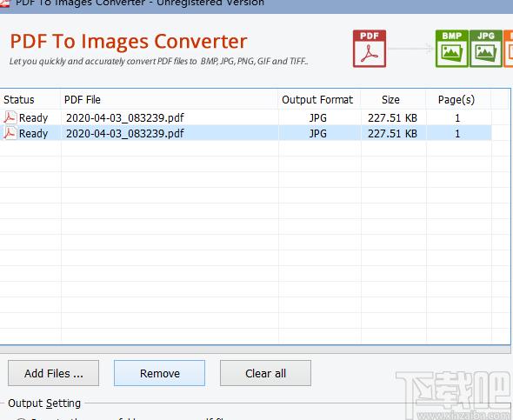Viewport: 513px width, 420px height.
Task: Click Ready status text in the highlighted row
Action: [x=33, y=134]
